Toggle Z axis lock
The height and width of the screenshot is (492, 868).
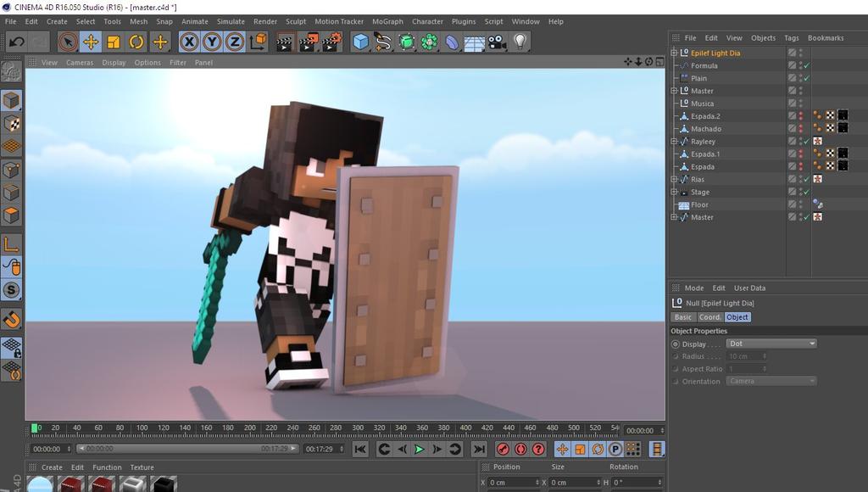235,42
